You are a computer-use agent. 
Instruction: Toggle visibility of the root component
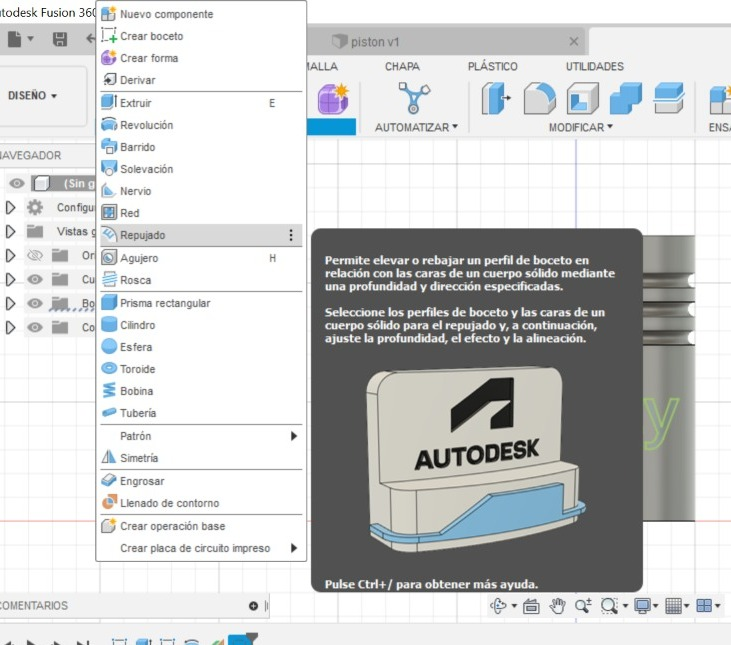(17, 183)
